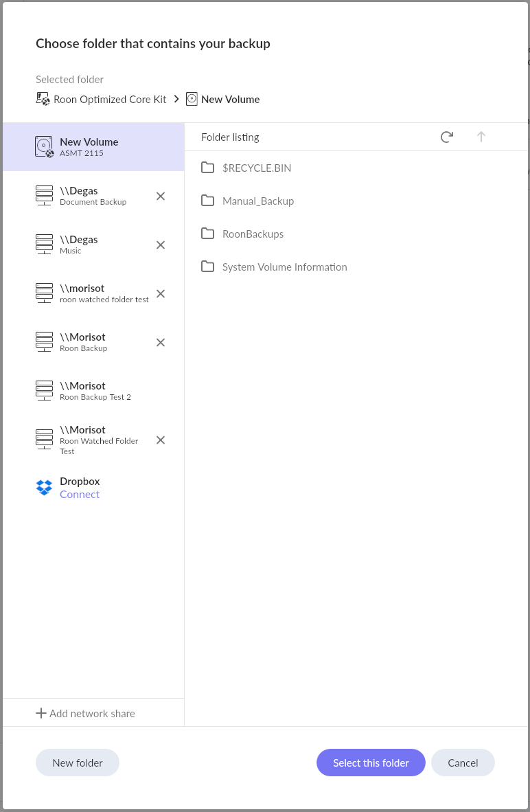Click Add network share

pos(86,713)
